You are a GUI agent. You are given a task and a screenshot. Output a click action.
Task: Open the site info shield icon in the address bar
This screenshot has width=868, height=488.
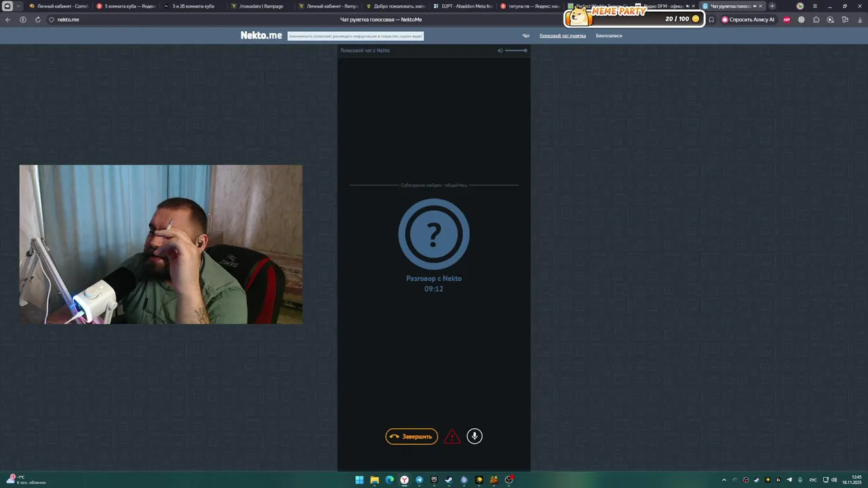[x=52, y=20]
